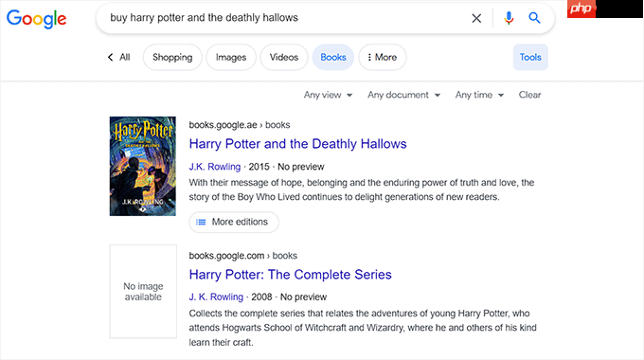Clear the search box with the X icon

click(476, 18)
